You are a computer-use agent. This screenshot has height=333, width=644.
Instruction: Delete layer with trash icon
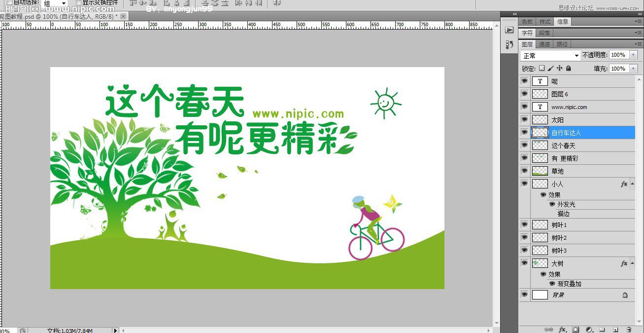point(629,329)
